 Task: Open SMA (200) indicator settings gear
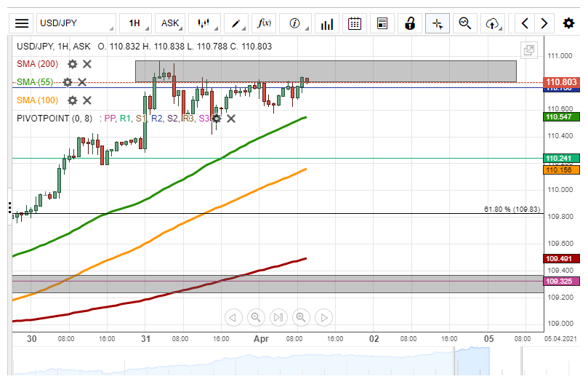coord(73,64)
